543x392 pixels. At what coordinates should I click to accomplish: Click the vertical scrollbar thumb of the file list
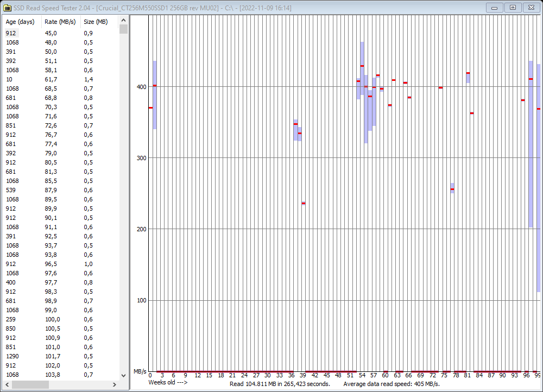(x=123, y=29)
